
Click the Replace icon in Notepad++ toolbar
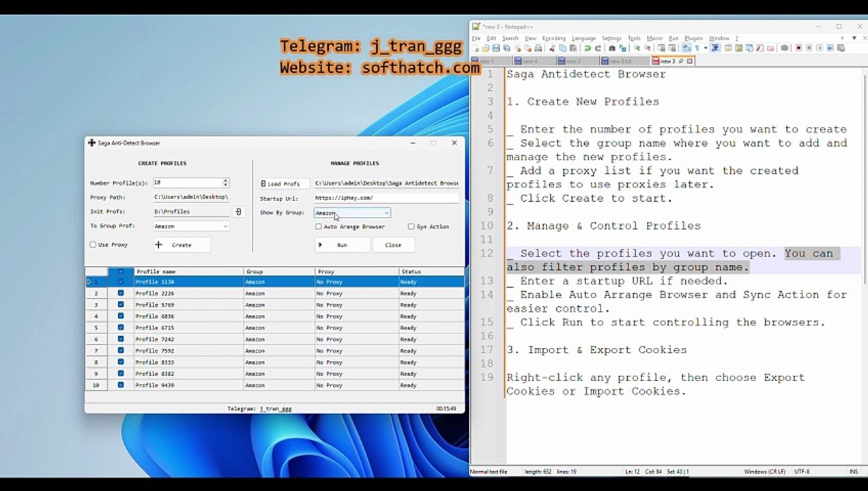pyautogui.click(x=622, y=48)
